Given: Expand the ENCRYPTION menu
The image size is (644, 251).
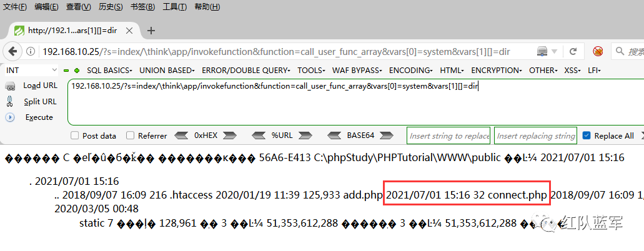Looking at the screenshot, I should pos(497,71).
